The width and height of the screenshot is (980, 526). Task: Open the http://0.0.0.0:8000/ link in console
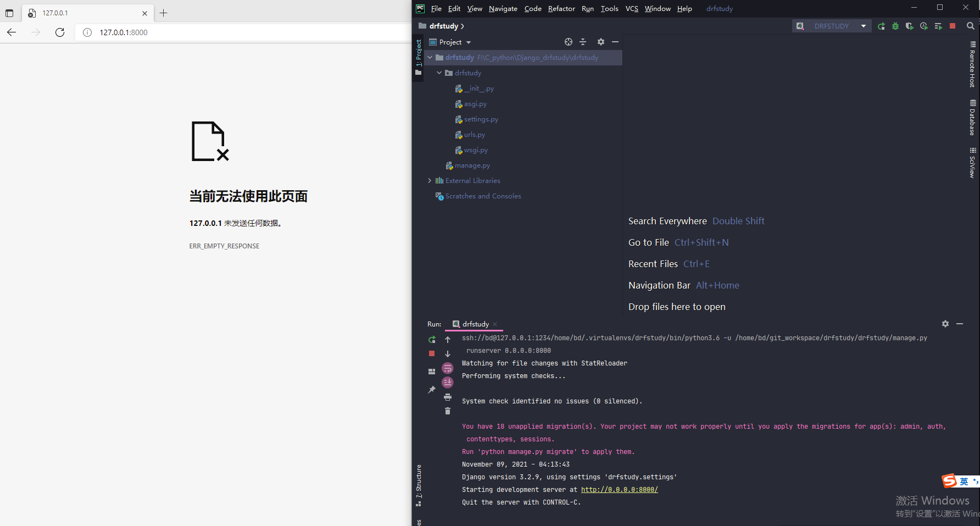[619, 490]
